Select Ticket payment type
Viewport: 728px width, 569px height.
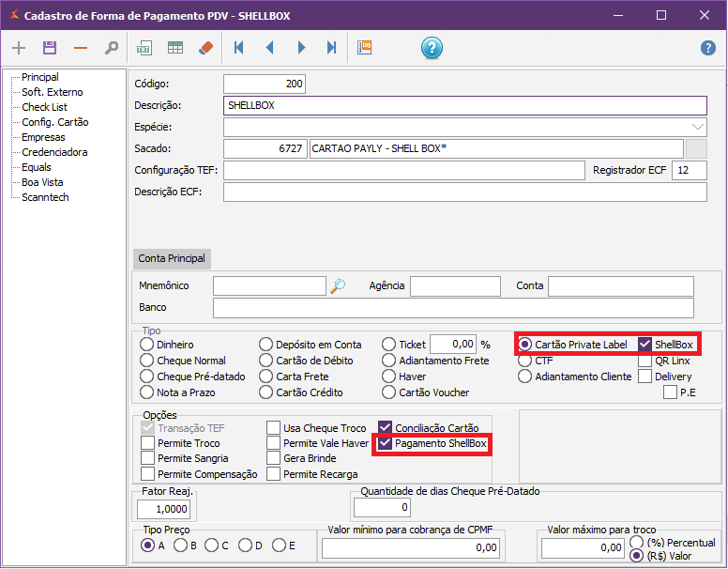click(x=388, y=345)
